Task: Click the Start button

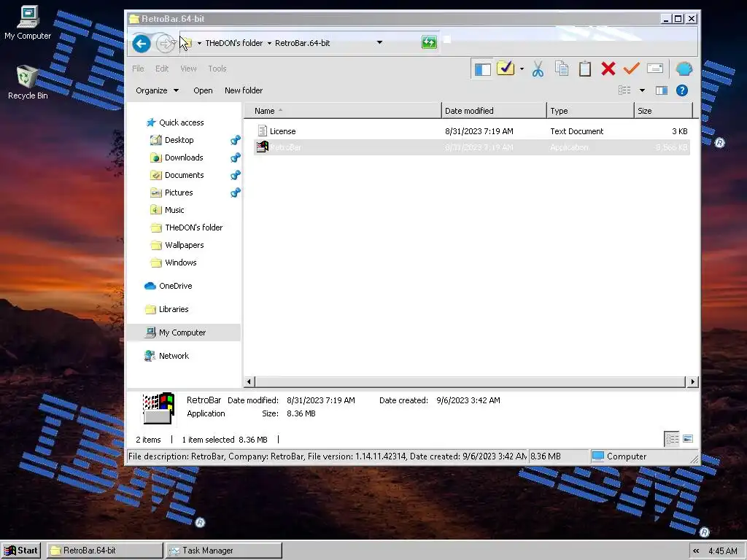Action: (21, 551)
